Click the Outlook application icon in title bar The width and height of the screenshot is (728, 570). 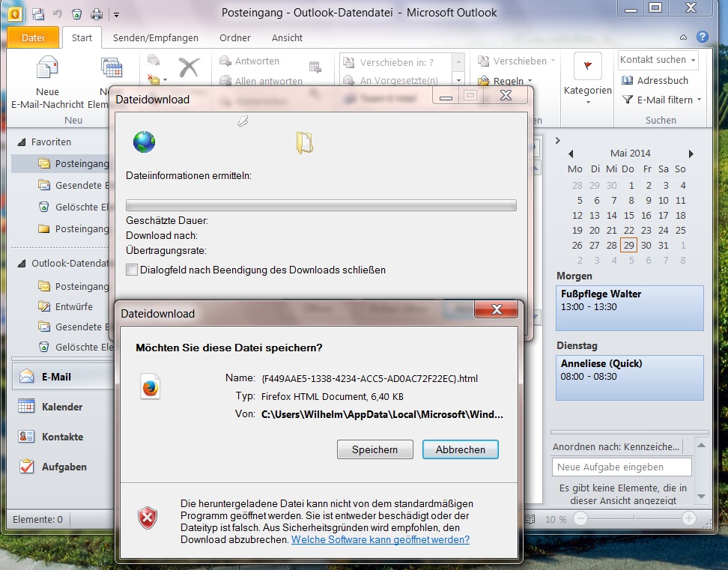(15, 14)
